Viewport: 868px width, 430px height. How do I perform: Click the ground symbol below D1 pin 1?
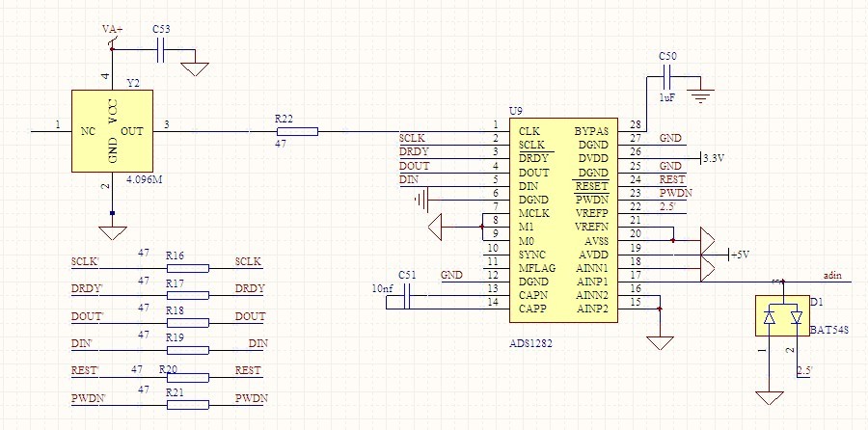pyautogui.click(x=769, y=398)
